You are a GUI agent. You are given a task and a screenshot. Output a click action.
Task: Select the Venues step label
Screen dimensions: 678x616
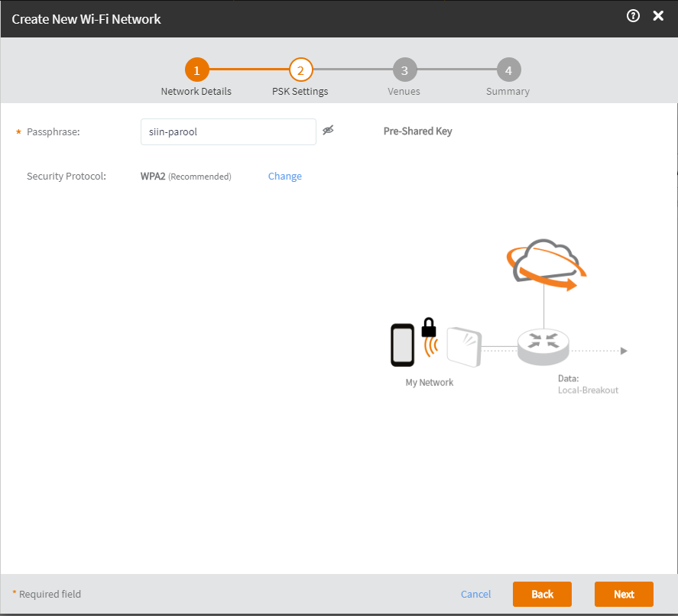pyautogui.click(x=404, y=92)
